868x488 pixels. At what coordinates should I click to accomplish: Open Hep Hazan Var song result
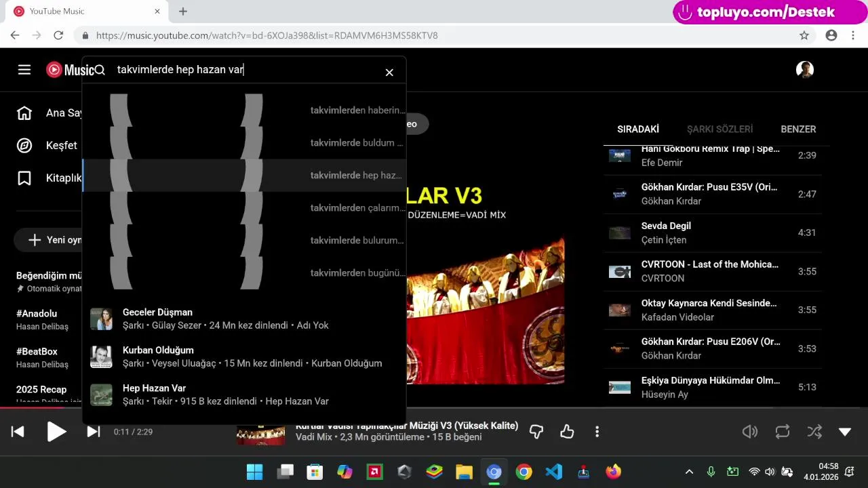(244, 394)
